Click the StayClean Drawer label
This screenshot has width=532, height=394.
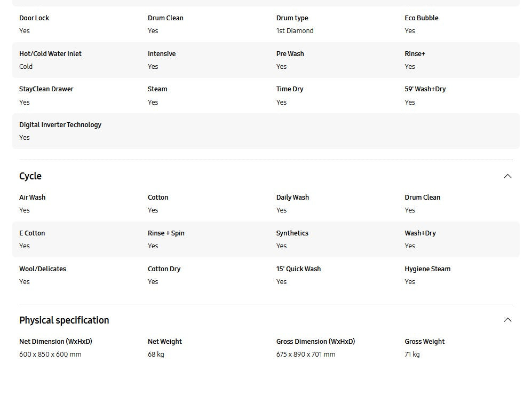pos(46,89)
